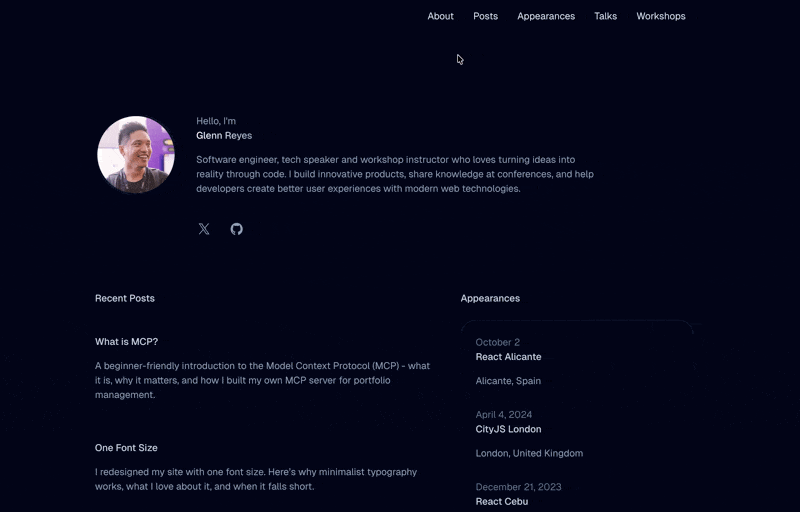This screenshot has width=800, height=512.
Task: Click the 'Glenn Reyes' name text
Action: tap(224, 136)
